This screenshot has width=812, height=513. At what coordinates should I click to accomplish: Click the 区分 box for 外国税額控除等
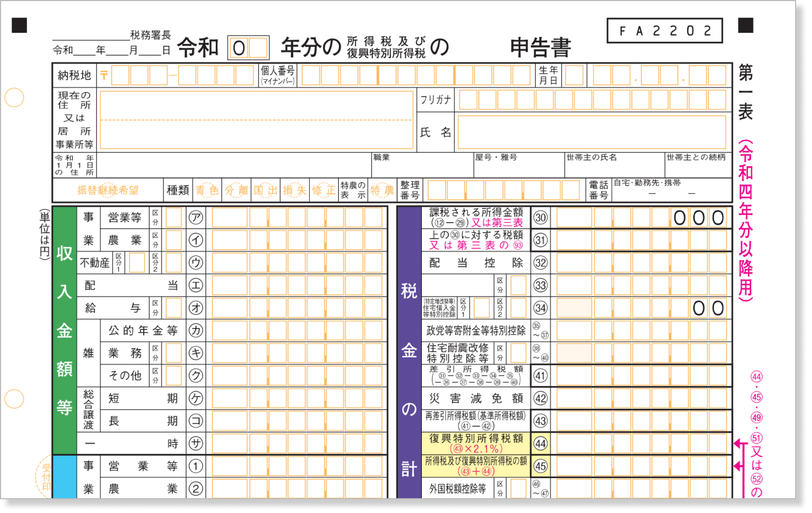click(518, 489)
